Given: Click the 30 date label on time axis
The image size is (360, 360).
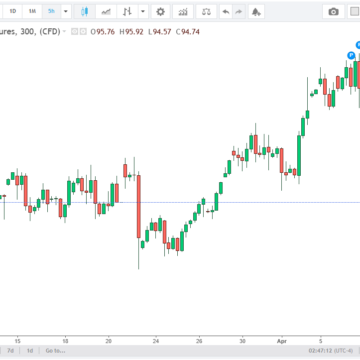Looking at the screenshot, I should coord(243,341).
